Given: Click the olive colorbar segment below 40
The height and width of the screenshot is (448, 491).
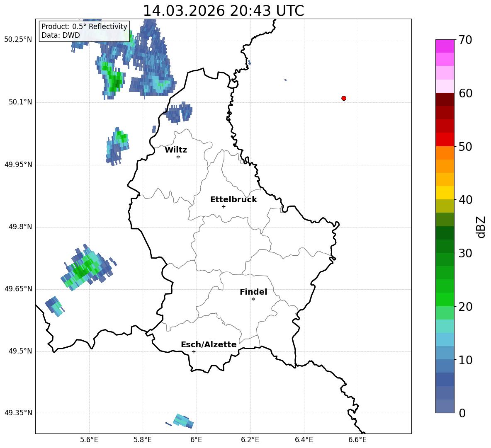Looking at the screenshot, I should click(445, 206).
